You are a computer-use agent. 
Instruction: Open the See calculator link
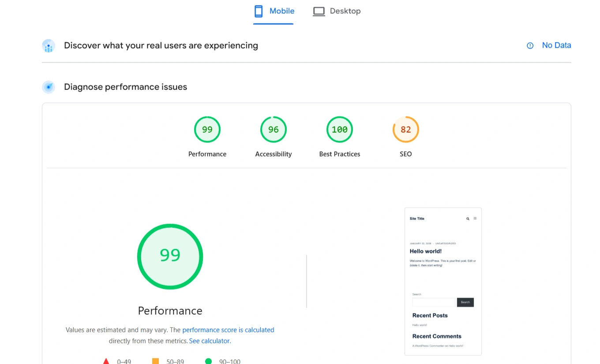click(210, 341)
